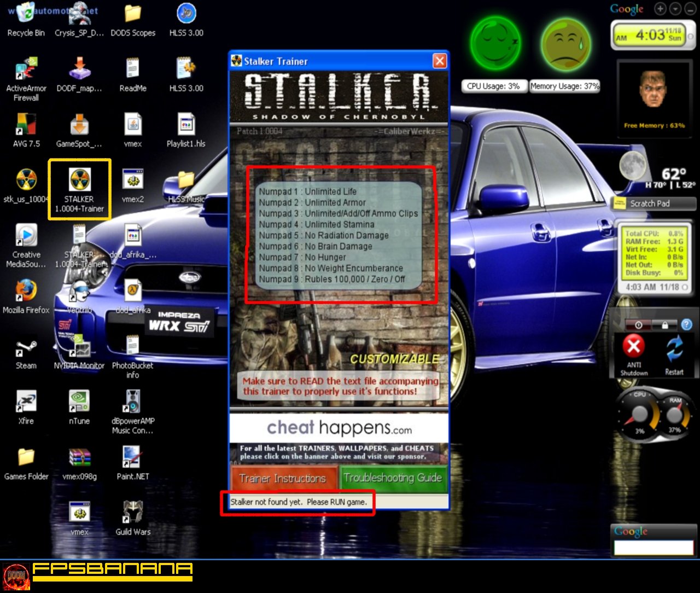
Task: Click the Stalker Trainer title bar text
Action: (276, 61)
